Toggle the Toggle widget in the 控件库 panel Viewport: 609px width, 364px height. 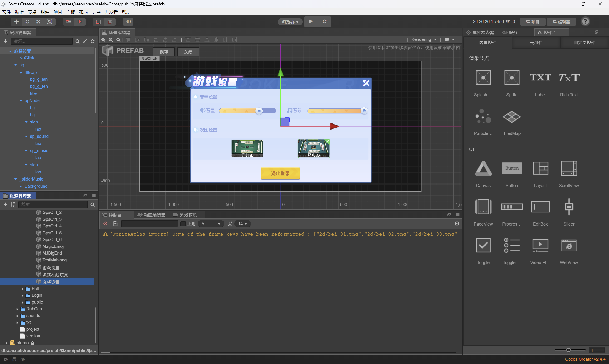pyautogui.click(x=483, y=246)
